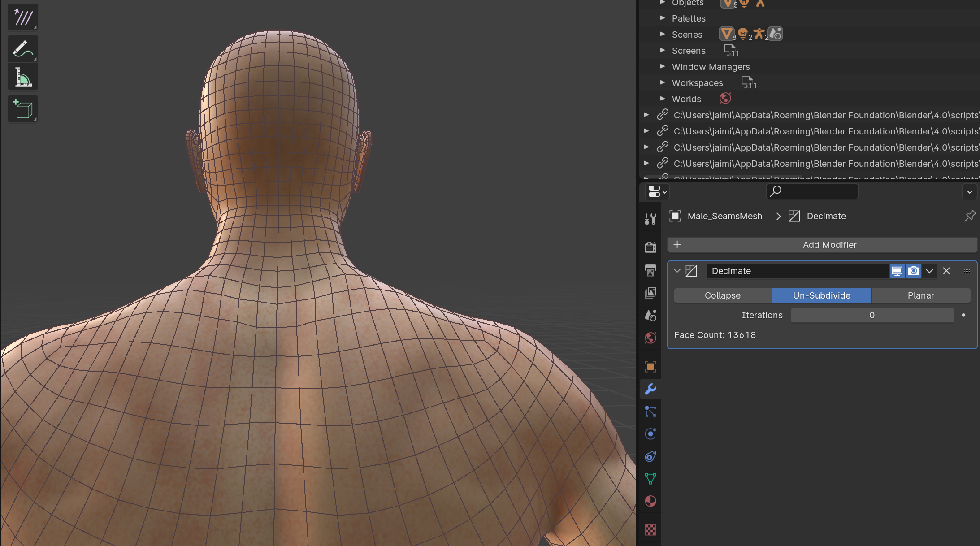Open the Render properties tab
980x546 pixels.
[650, 247]
